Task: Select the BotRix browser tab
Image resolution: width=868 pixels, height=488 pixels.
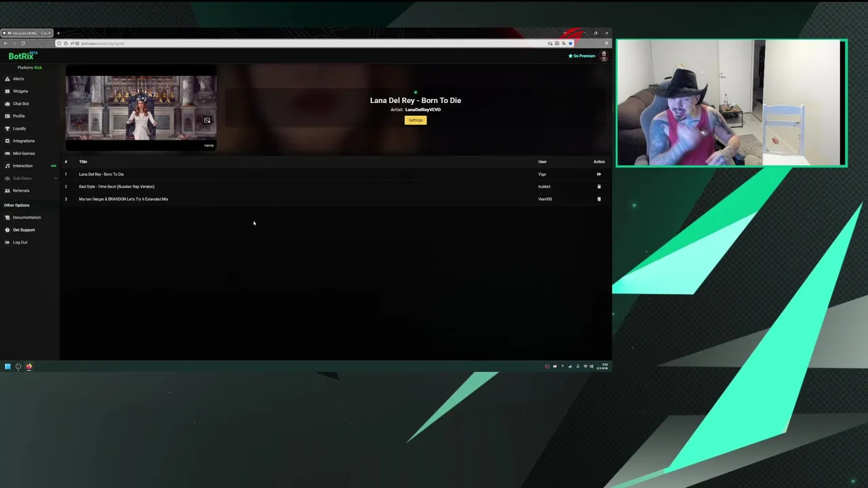Action: tap(27, 33)
